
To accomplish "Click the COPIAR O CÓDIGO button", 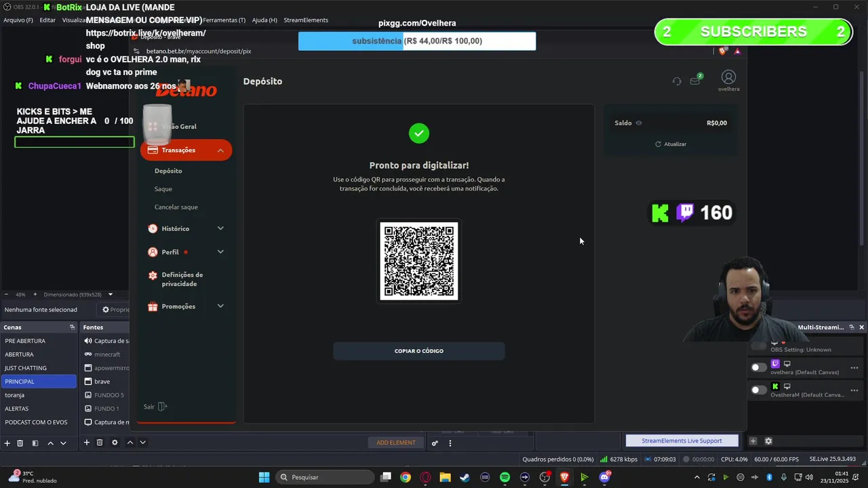I will point(419,351).
